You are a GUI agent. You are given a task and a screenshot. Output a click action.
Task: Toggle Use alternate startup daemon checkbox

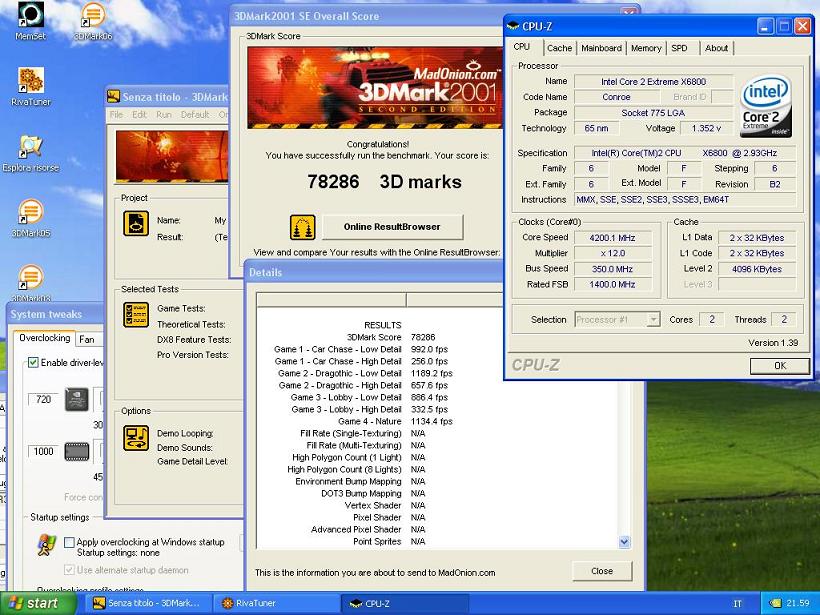point(69,570)
